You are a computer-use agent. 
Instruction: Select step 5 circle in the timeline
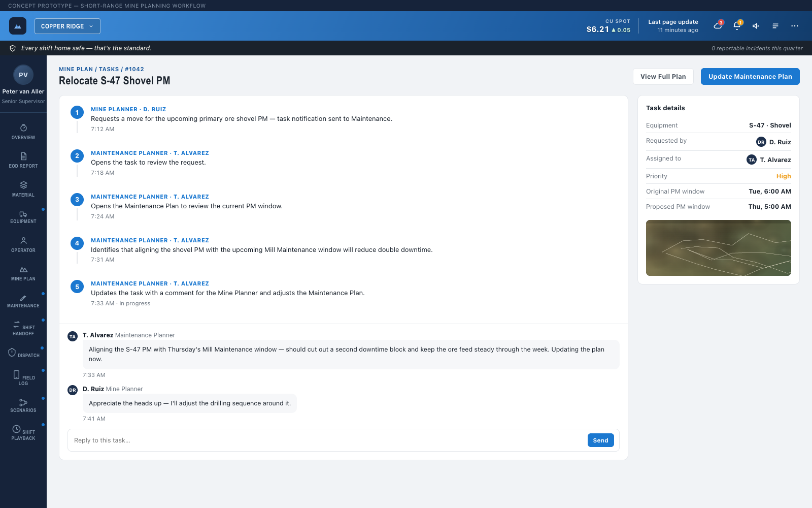[x=77, y=287]
